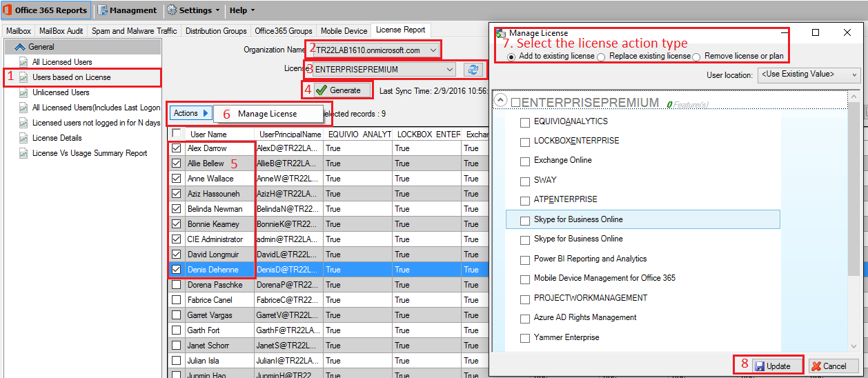Click the license feature list vertical scrollbar
The height and width of the screenshot is (378, 868).
(x=854, y=207)
